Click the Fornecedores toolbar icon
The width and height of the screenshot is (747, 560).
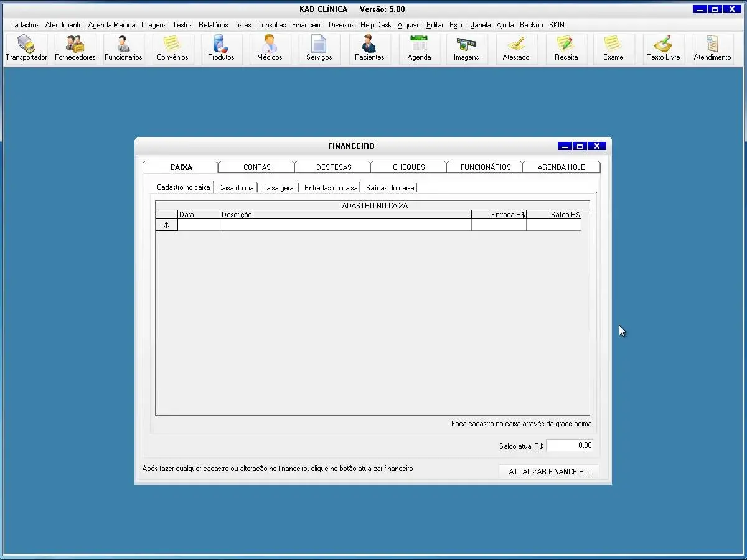coord(75,49)
